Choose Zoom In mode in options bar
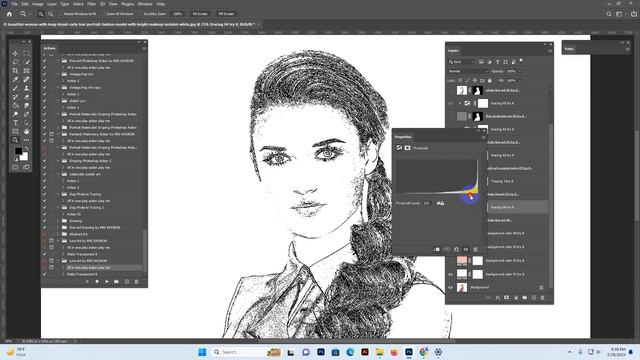 [41, 14]
